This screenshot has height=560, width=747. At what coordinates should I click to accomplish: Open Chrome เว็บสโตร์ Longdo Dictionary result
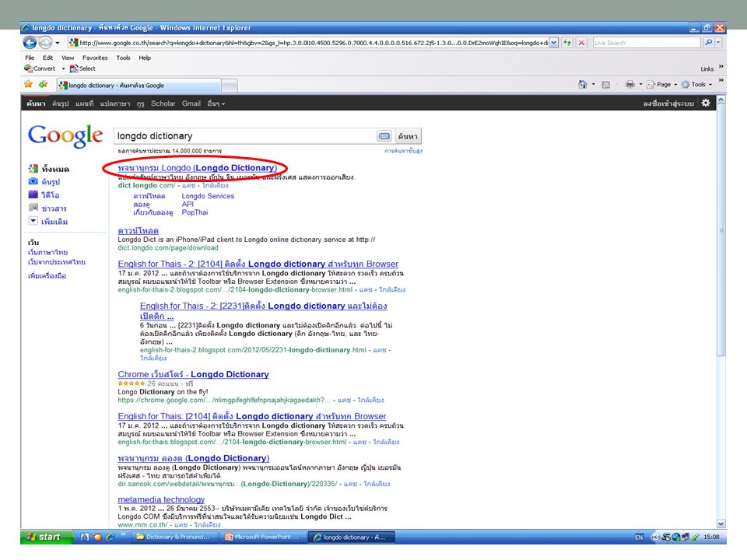click(x=194, y=374)
